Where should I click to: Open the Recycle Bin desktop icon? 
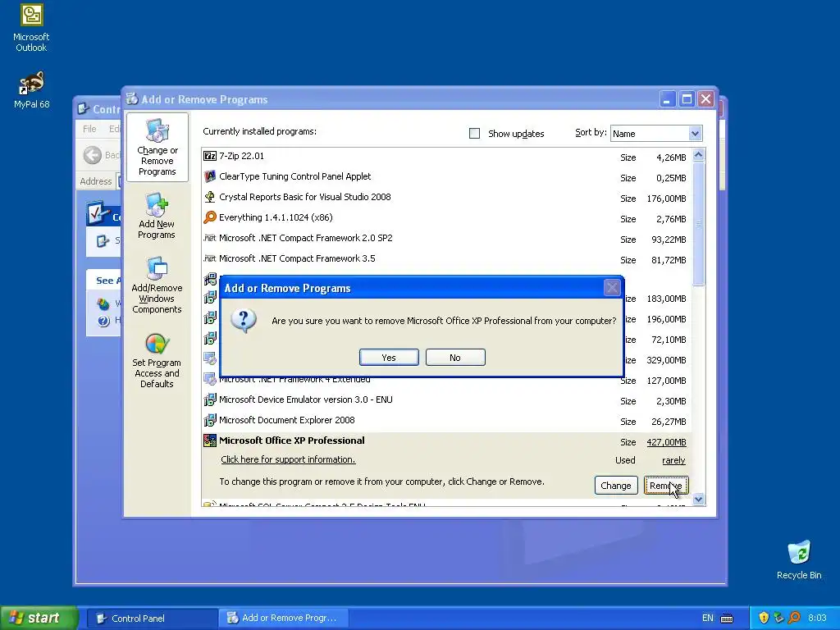pyautogui.click(x=799, y=559)
